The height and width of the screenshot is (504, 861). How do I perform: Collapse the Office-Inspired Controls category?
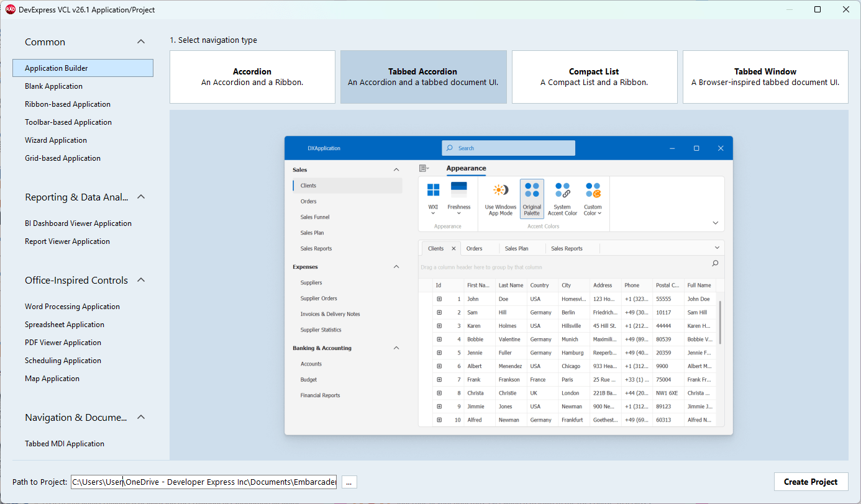click(x=141, y=280)
